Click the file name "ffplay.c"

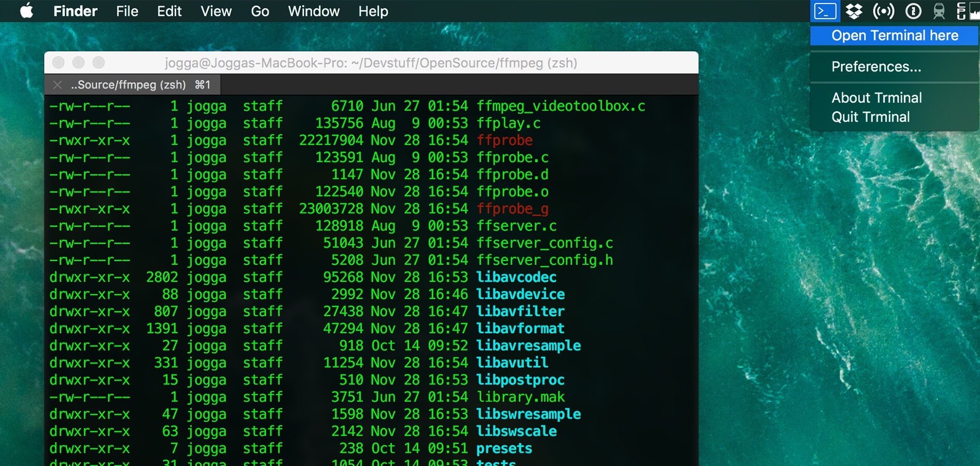click(x=508, y=123)
